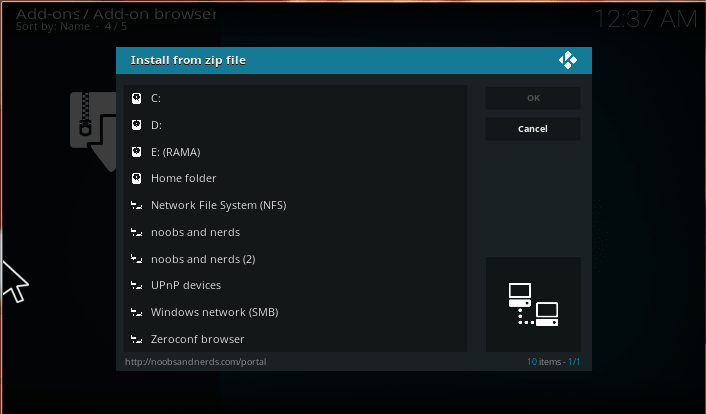The image size is (706, 414).
Task: Open the noobs and nerds source
Action: [x=295, y=232]
